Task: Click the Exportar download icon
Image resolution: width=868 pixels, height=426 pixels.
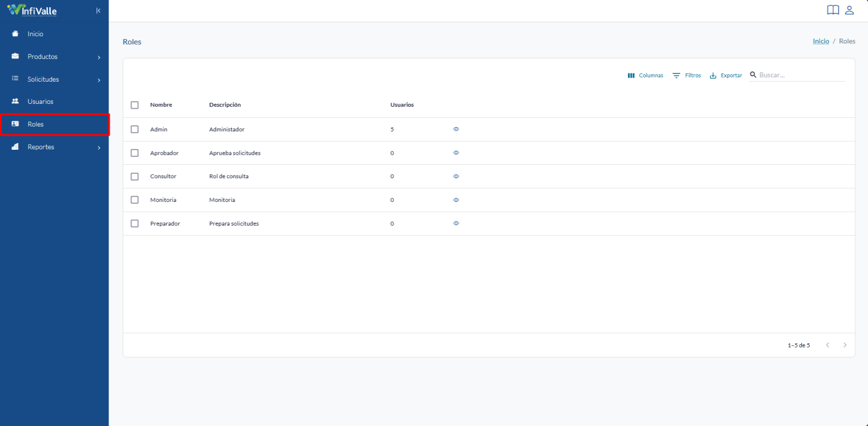Action: 713,75
